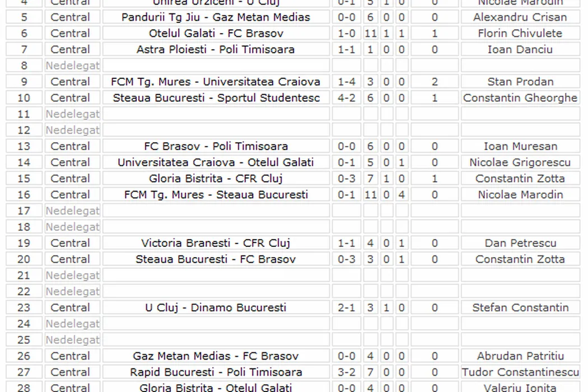Image resolution: width=588 pixels, height=392 pixels.
Task: Click the Nedelegat cell in row 8
Action: (73, 66)
